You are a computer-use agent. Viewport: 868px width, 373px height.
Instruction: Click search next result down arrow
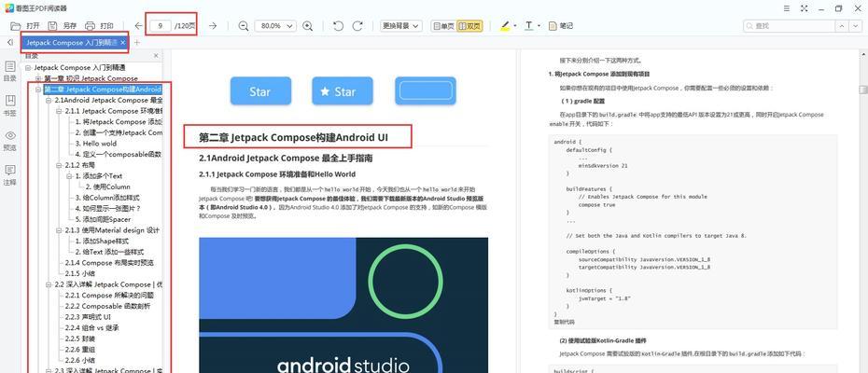tap(856, 26)
